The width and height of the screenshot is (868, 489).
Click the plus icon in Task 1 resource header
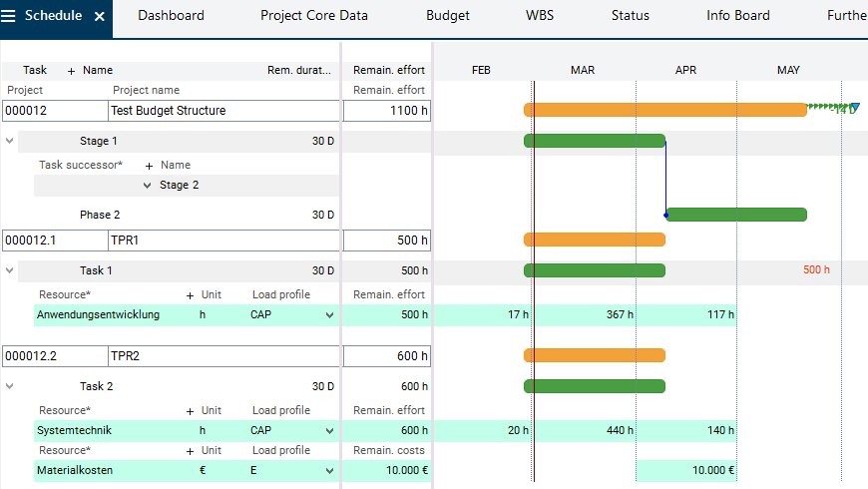[x=191, y=295]
